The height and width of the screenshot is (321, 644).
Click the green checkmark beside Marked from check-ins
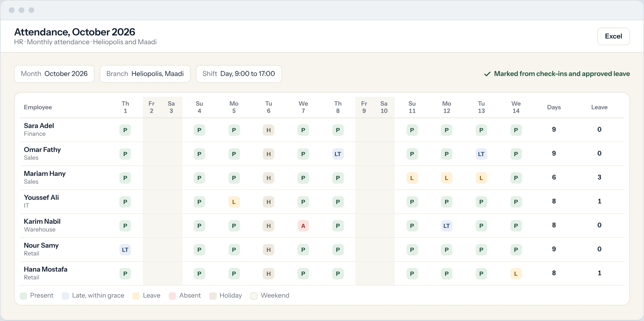(487, 74)
